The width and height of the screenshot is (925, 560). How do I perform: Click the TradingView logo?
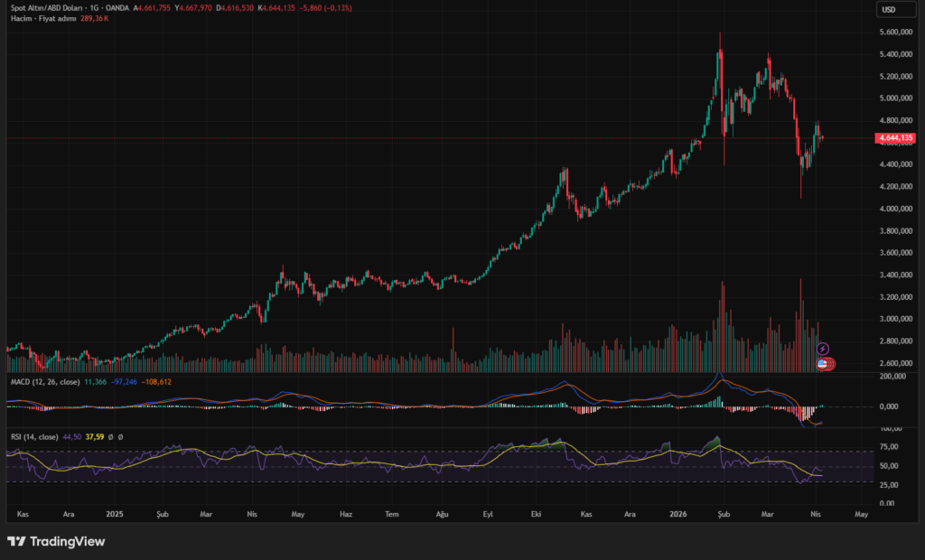tap(56, 541)
